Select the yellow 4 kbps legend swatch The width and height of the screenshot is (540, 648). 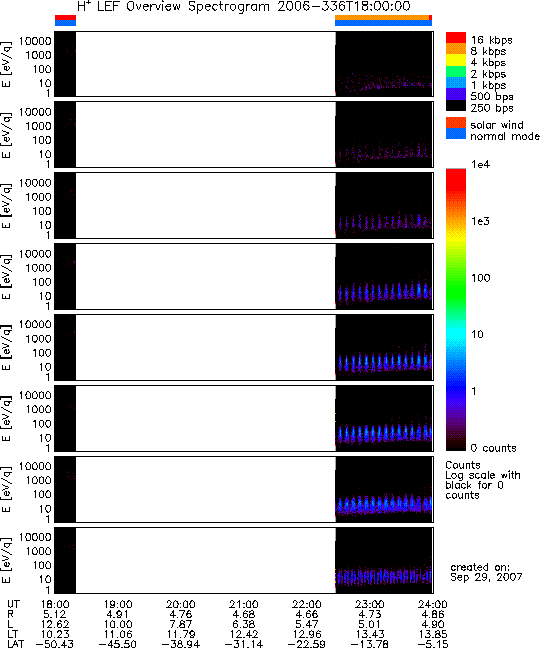coord(456,60)
